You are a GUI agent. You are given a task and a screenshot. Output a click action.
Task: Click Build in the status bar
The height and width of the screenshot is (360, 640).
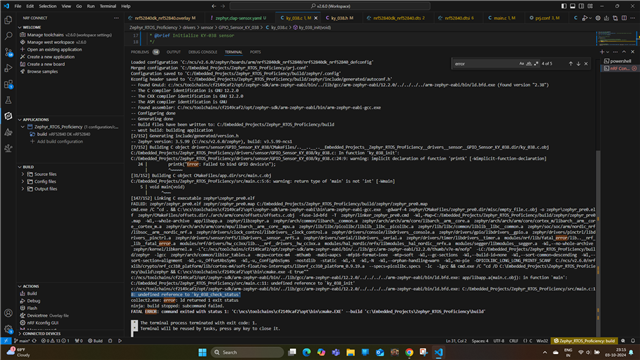coord(96,341)
